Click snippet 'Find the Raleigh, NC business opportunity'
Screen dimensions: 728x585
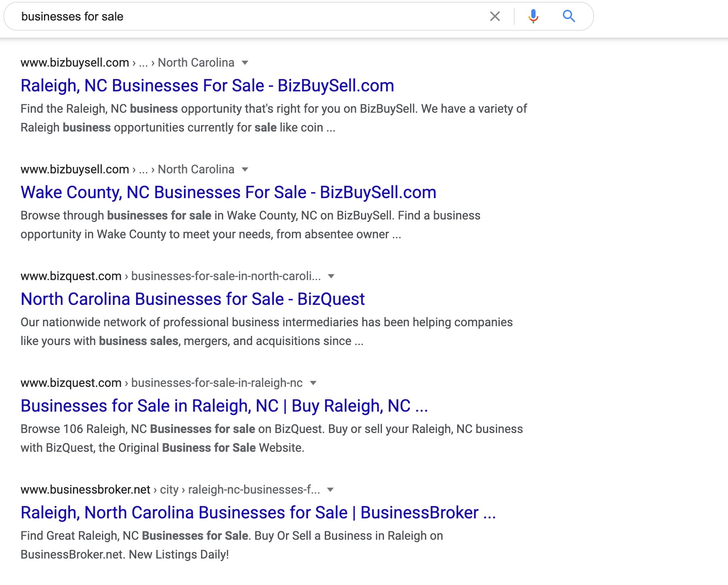274,118
